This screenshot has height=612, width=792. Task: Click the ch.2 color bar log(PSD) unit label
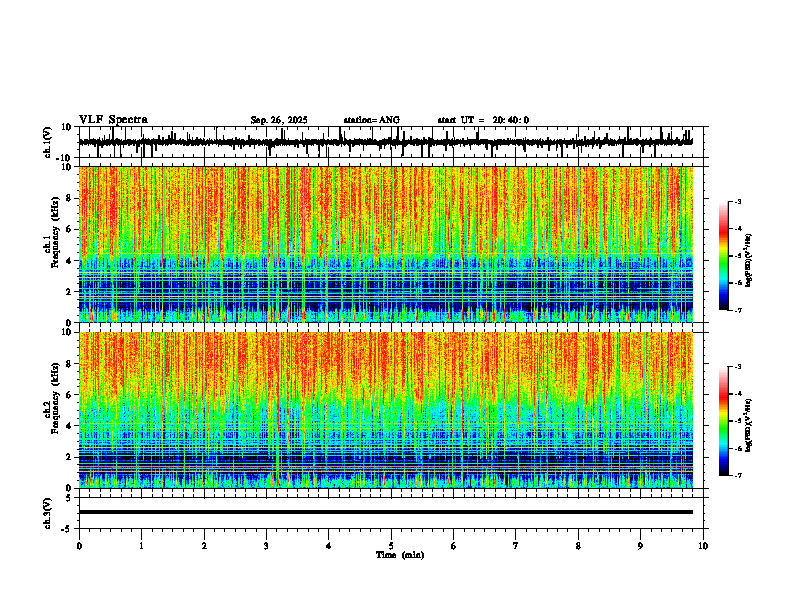(x=749, y=426)
